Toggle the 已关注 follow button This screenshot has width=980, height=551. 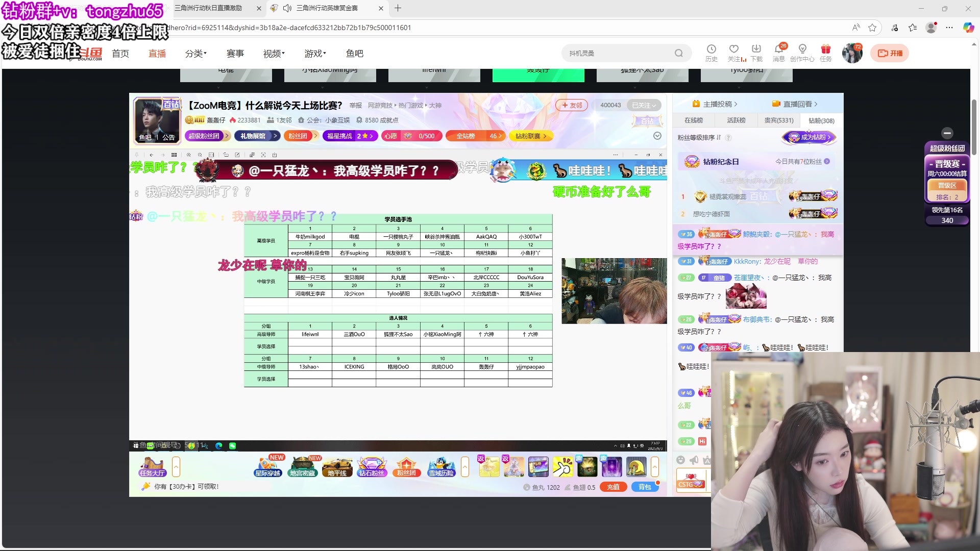click(644, 105)
